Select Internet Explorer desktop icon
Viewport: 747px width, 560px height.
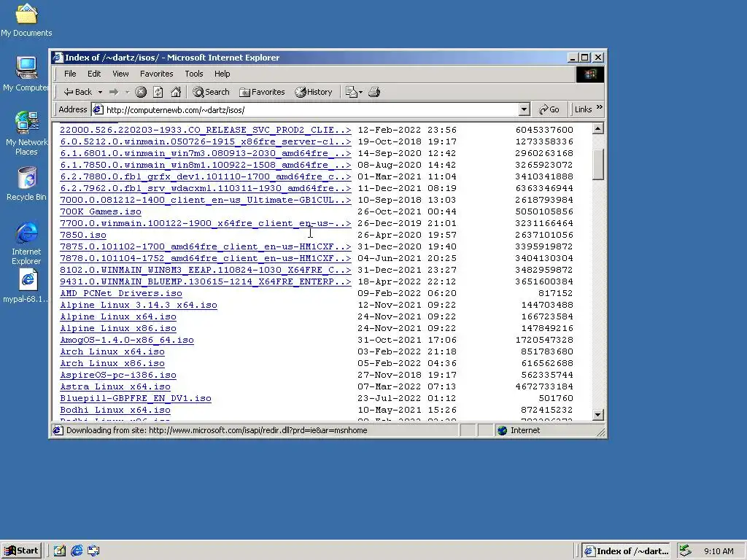click(x=26, y=243)
